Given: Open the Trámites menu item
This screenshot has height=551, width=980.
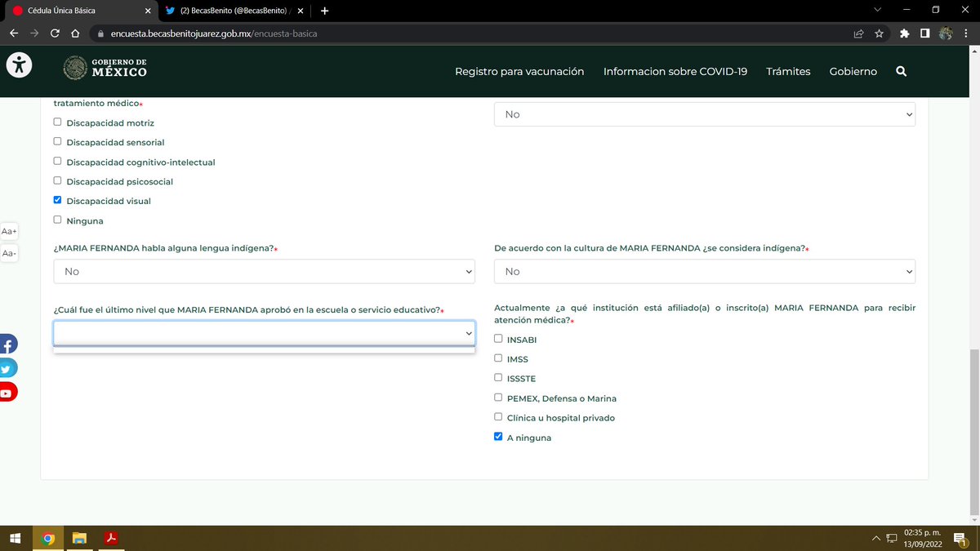Looking at the screenshot, I should point(788,72).
